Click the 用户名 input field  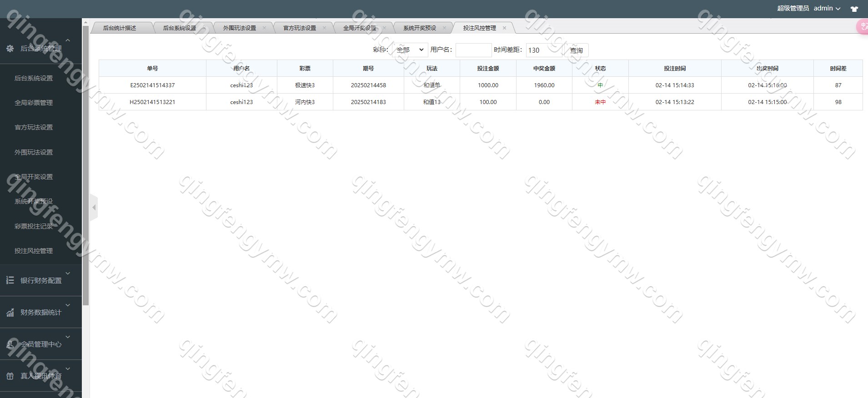click(473, 50)
